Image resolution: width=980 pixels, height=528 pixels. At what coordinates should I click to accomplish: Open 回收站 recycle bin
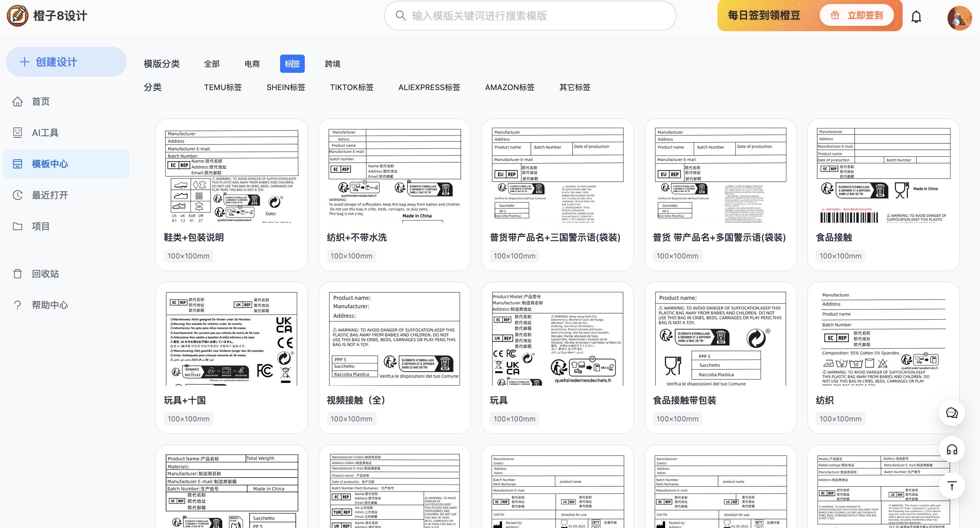45,273
